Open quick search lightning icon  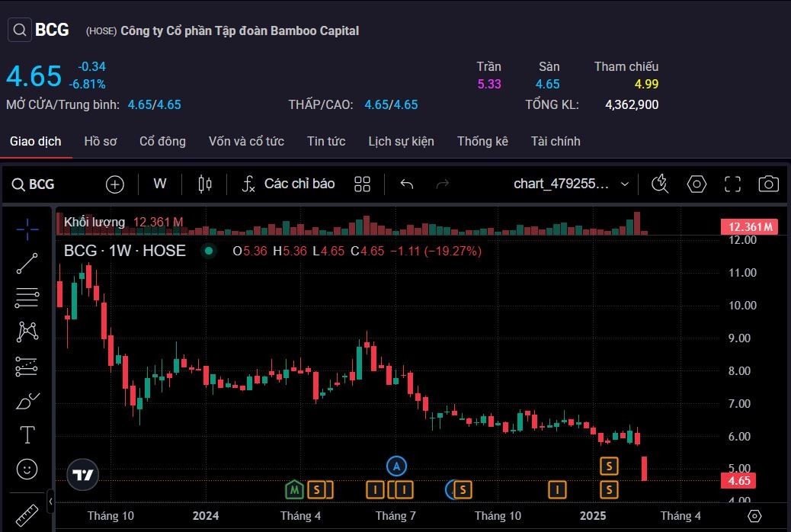point(660,184)
